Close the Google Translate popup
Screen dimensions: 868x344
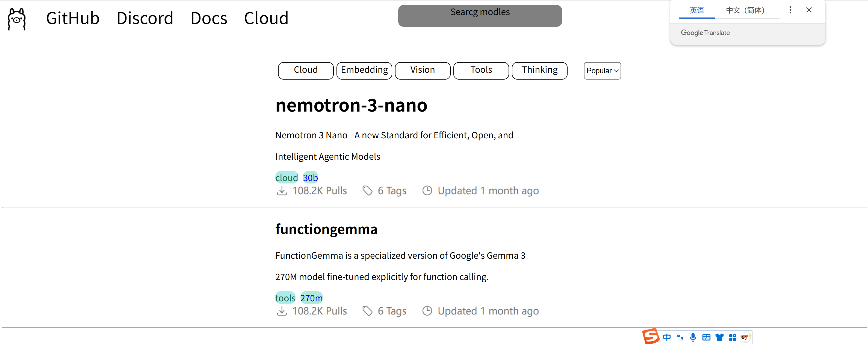point(809,10)
